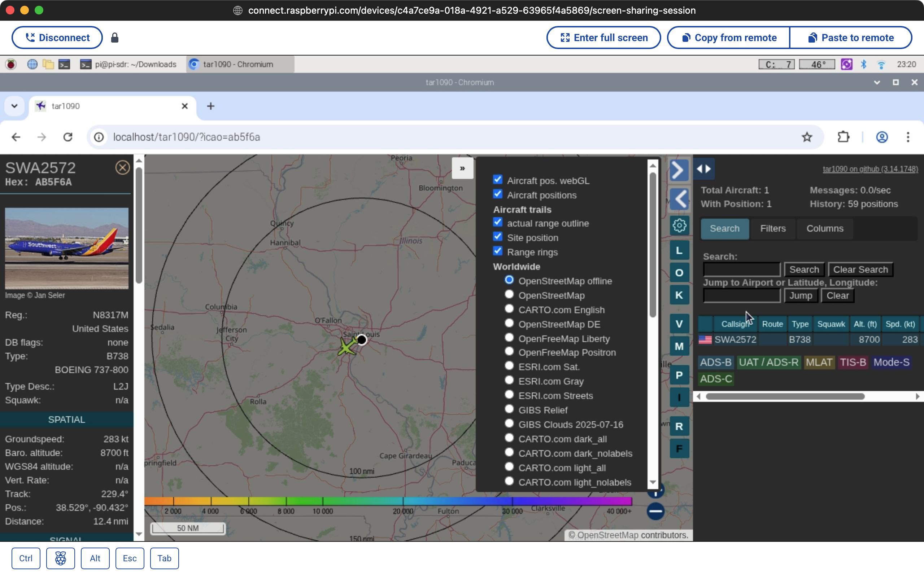Click the info panel scroll down arrow

pos(139,534)
